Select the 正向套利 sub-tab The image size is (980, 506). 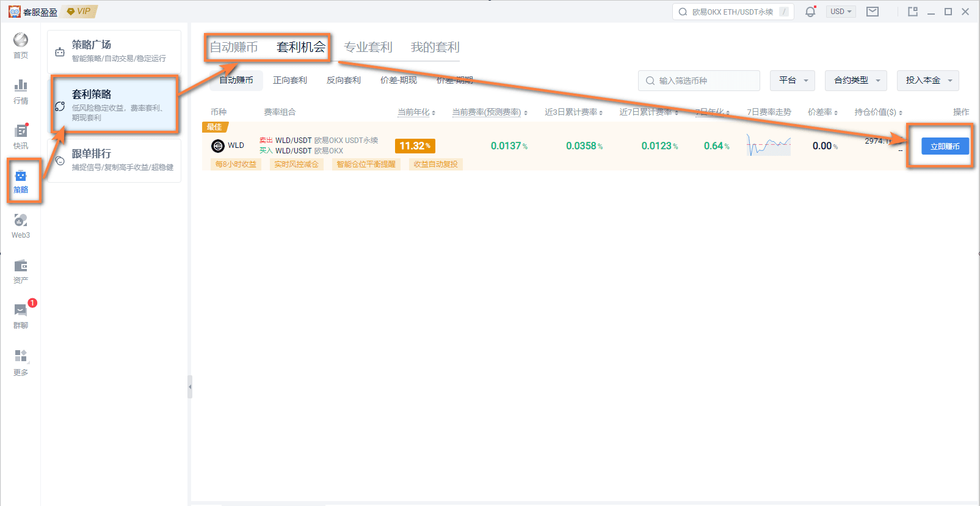[290, 80]
